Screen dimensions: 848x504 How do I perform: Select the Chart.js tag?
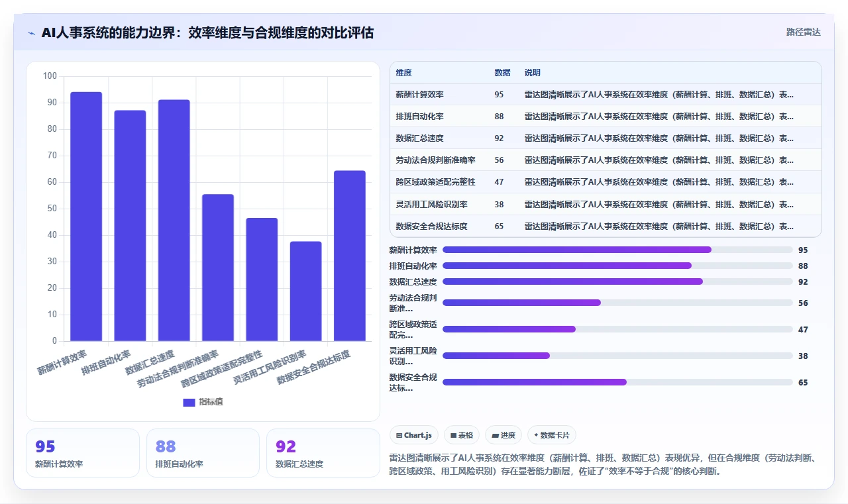coord(413,435)
